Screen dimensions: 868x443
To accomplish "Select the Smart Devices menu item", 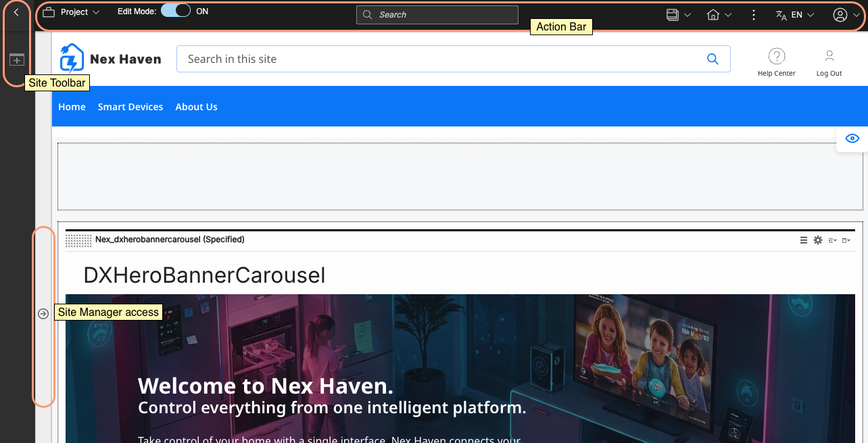I will 130,106.
